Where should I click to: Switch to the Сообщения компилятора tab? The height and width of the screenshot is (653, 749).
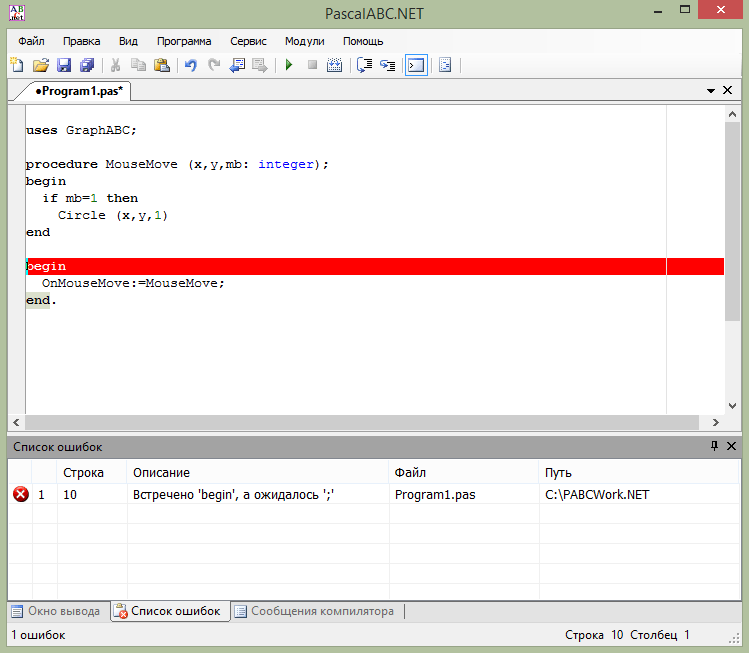coord(315,611)
